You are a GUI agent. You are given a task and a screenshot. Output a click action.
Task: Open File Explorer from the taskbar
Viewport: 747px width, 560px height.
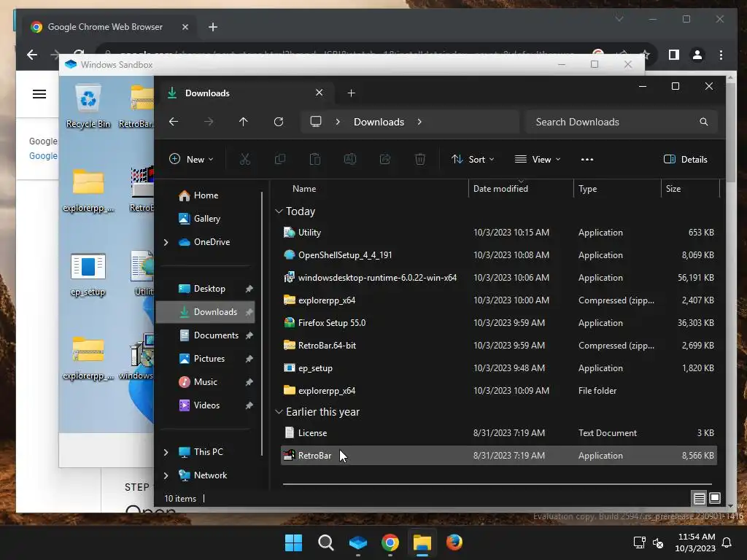coord(422,542)
